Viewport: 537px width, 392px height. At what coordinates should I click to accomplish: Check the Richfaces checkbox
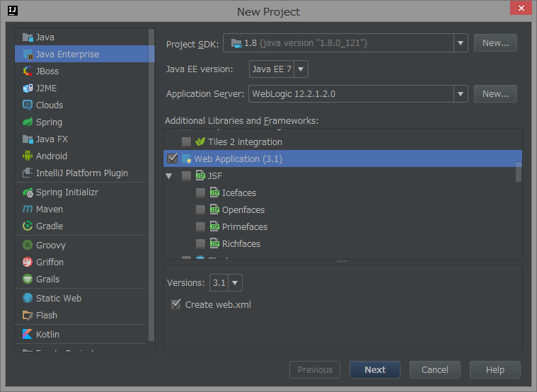pos(200,243)
